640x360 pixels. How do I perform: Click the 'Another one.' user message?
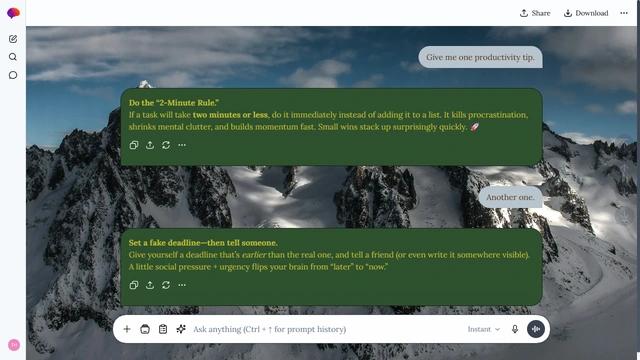tap(510, 197)
